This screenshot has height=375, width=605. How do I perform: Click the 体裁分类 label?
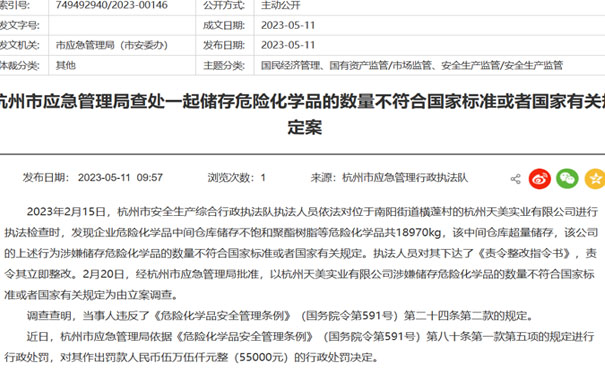tap(19, 65)
